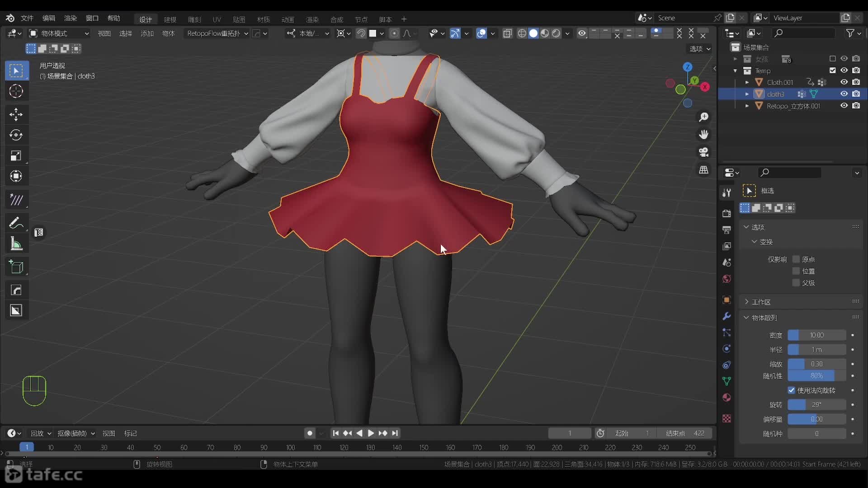This screenshot has height=488, width=868.
Task: Open the 文件 menu
Action: [27, 18]
